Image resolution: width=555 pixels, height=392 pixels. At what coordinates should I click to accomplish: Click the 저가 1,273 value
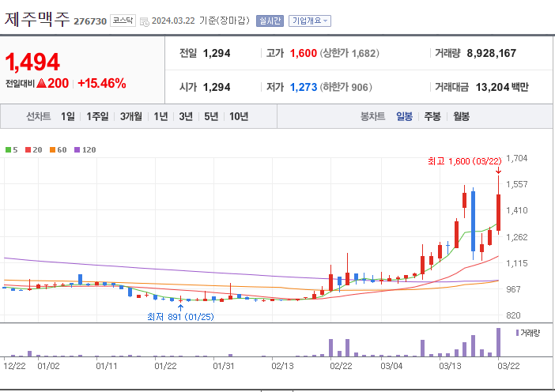click(x=304, y=87)
